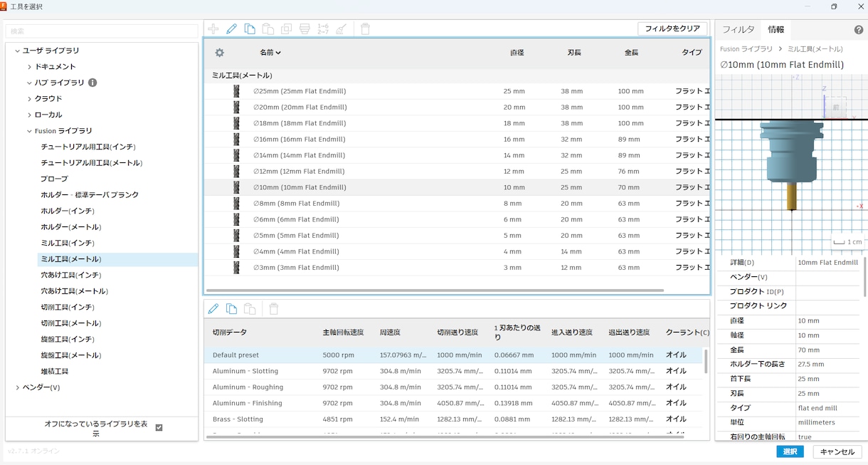Click the endmill icon in the ∅25mm row
This screenshot has height=465, width=868.
(x=236, y=91)
